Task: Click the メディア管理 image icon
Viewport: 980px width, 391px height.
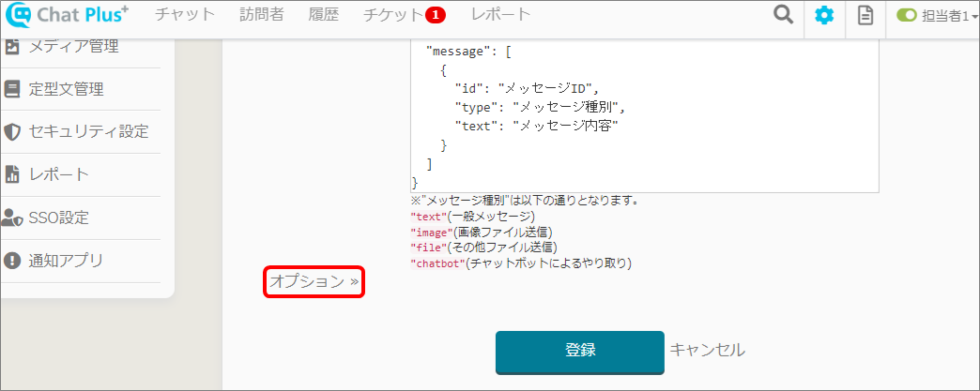Action: (12, 47)
